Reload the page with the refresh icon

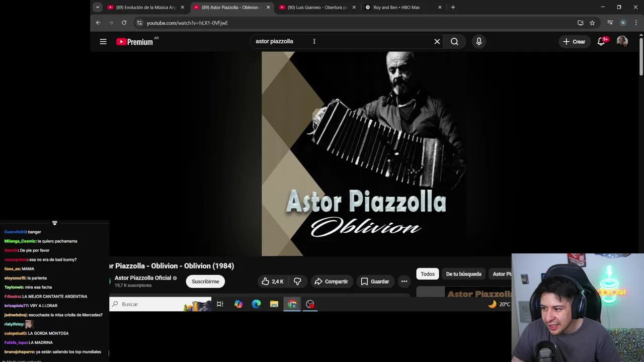tap(124, 23)
